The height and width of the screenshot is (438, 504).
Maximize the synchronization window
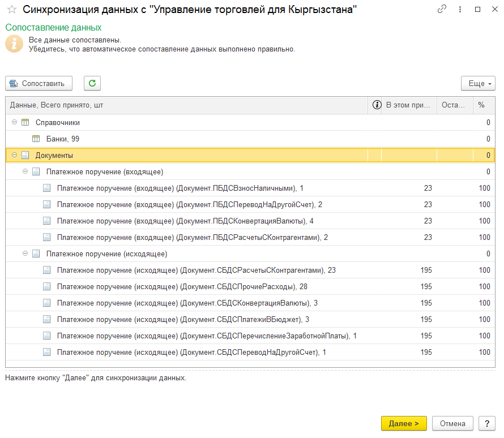(x=477, y=9)
